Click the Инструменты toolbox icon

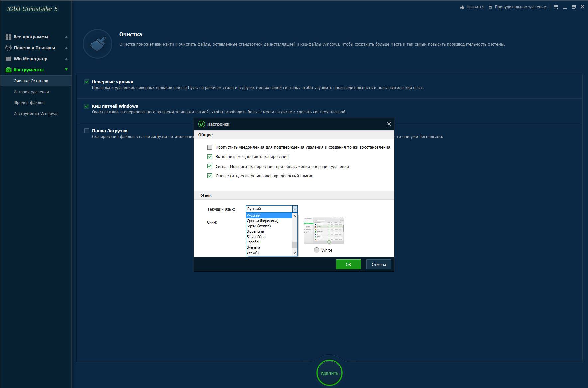coord(8,70)
